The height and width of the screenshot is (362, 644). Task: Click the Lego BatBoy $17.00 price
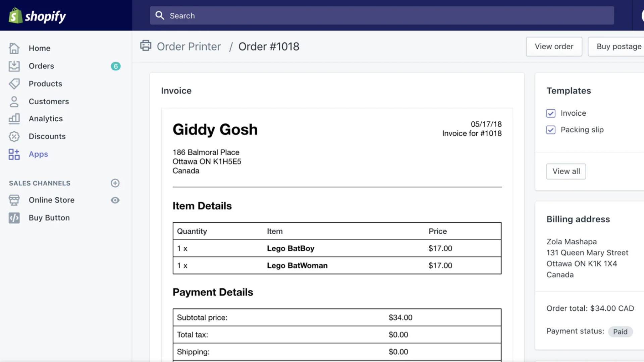[x=440, y=248]
